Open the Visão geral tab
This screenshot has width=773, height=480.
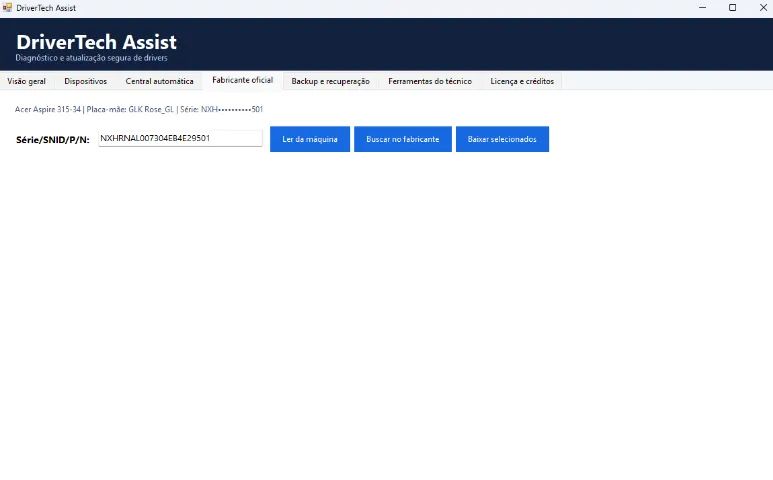(27, 81)
